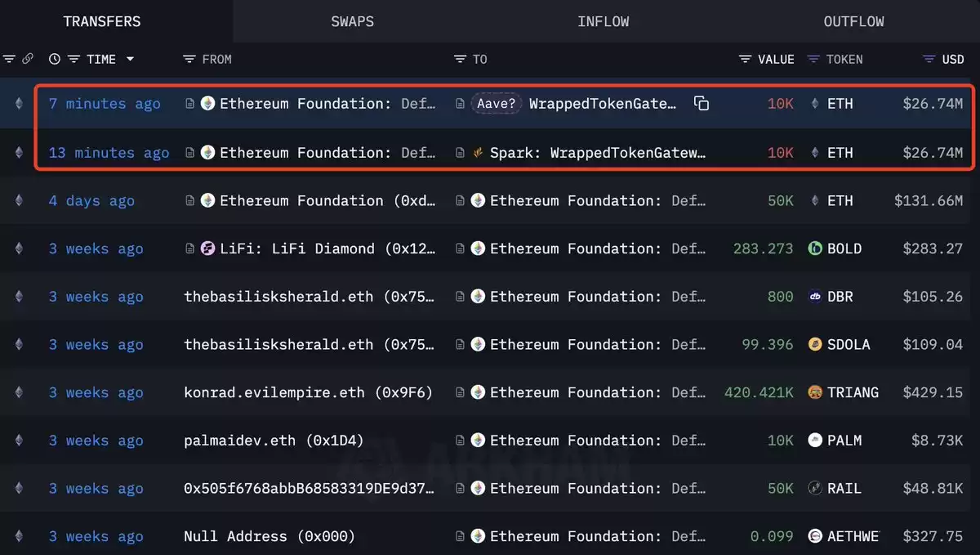980x555 pixels.
Task: Toggle the TIME sort arrow
Action: tap(129, 59)
